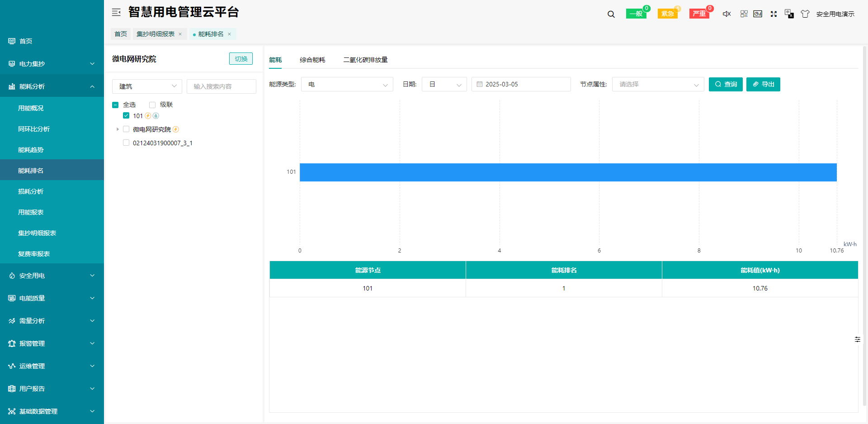Expand the 用户报告 sidebar menu
The image size is (868, 424).
tap(52, 389)
